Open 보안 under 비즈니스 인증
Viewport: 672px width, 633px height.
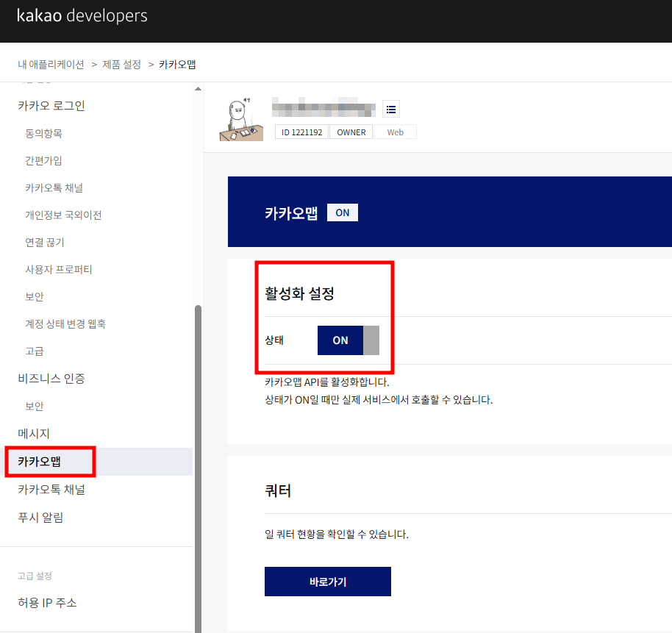[x=35, y=406]
